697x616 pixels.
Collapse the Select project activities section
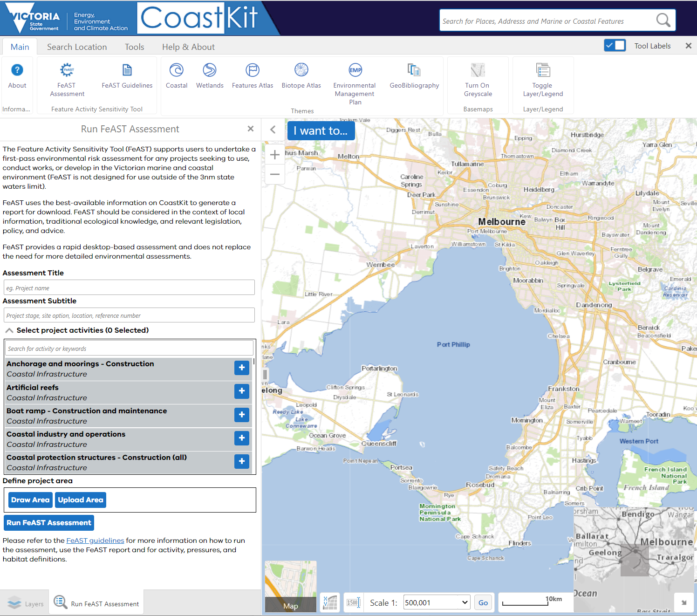coord(9,330)
